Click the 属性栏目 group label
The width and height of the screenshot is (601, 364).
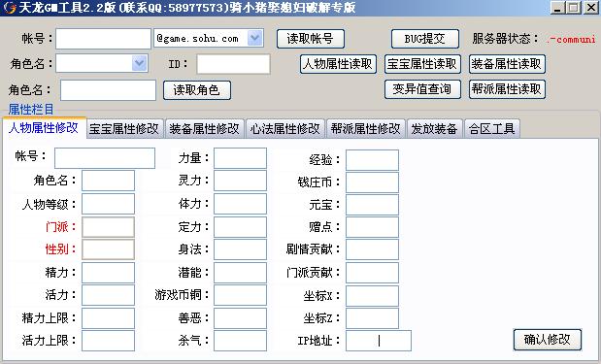coord(31,109)
